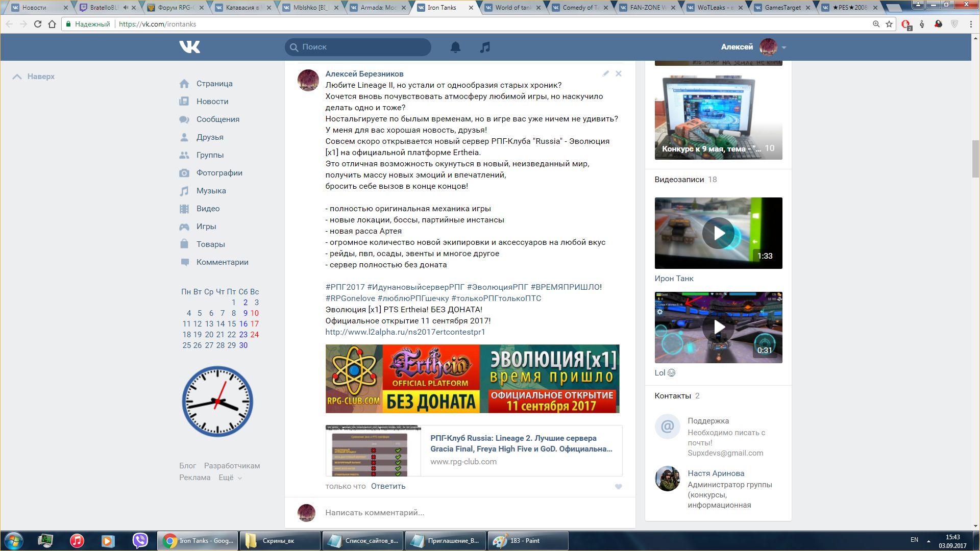
Task: Click the Комментарии icon in sidebar
Action: 184,262
